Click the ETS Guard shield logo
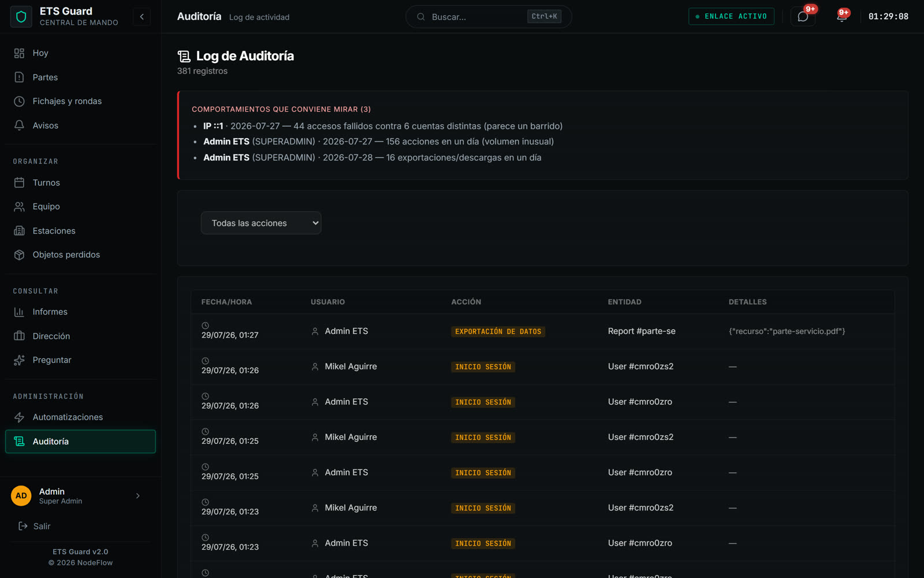Image resolution: width=924 pixels, height=578 pixels. (x=21, y=17)
